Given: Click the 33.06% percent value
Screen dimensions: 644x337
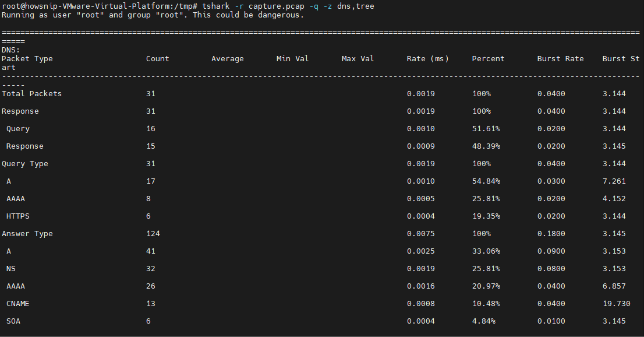Looking at the screenshot, I should coord(486,251).
